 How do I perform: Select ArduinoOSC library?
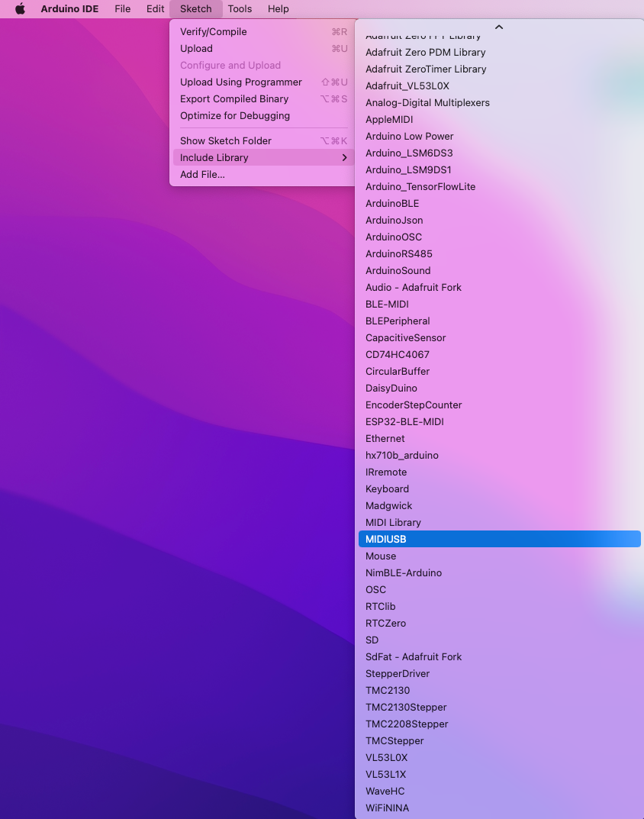click(500, 237)
